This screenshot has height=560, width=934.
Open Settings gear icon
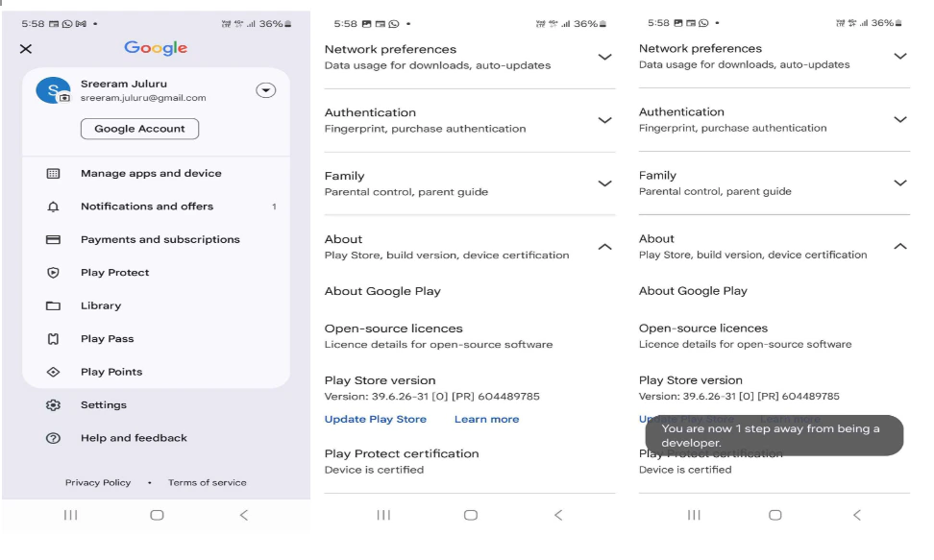(53, 405)
